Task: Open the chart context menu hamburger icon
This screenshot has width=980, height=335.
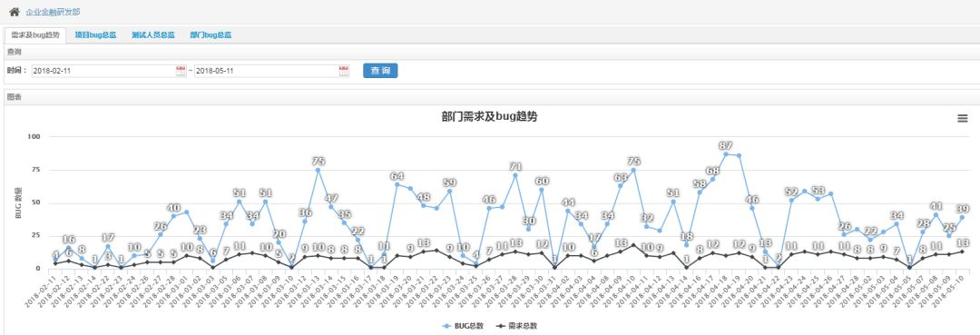Action: (x=963, y=119)
